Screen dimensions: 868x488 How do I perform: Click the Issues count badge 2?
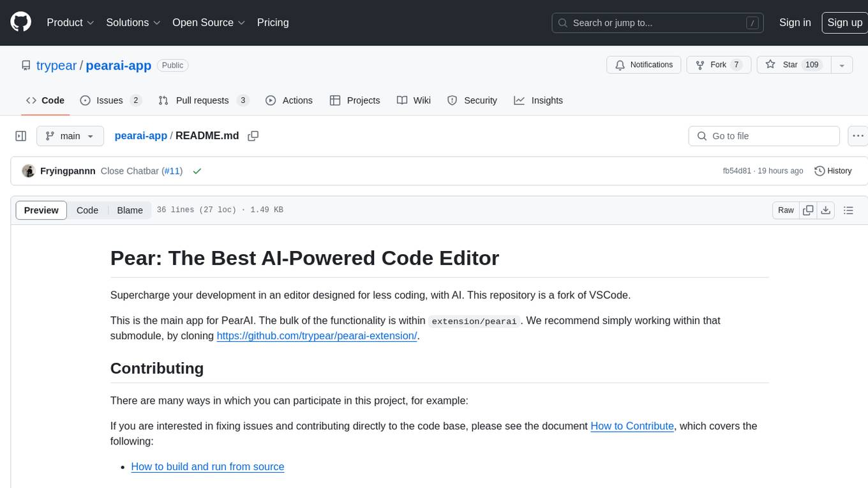click(x=135, y=100)
